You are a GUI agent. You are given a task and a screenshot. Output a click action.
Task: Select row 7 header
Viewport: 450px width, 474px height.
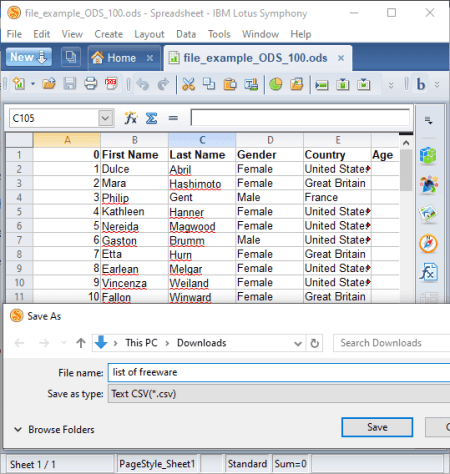click(x=19, y=240)
